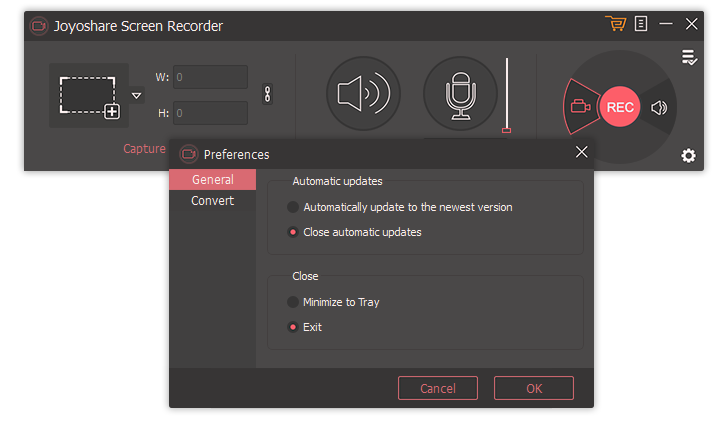Click the Preferences dialog logo icon

(188, 154)
